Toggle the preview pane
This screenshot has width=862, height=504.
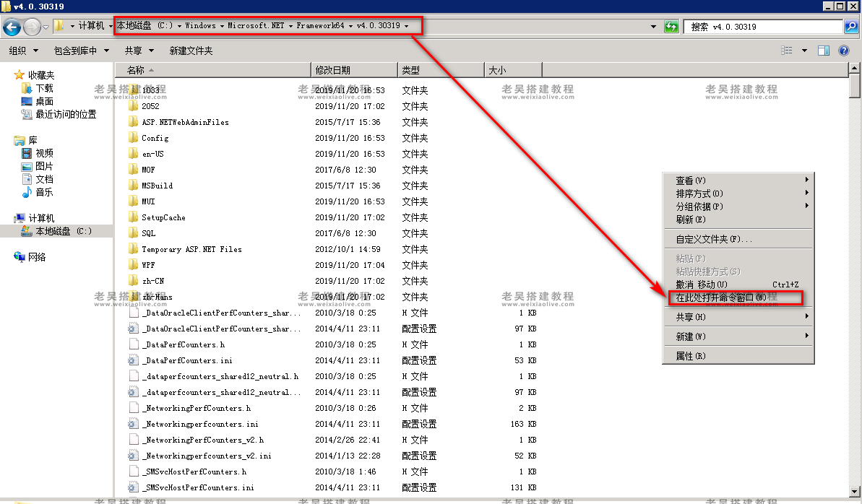point(823,50)
